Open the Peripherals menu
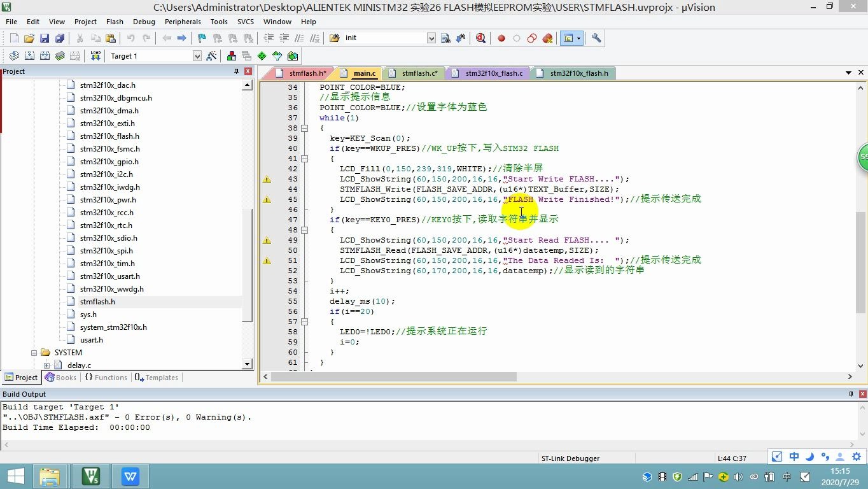The height and width of the screenshot is (489, 868). coord(183,21)
